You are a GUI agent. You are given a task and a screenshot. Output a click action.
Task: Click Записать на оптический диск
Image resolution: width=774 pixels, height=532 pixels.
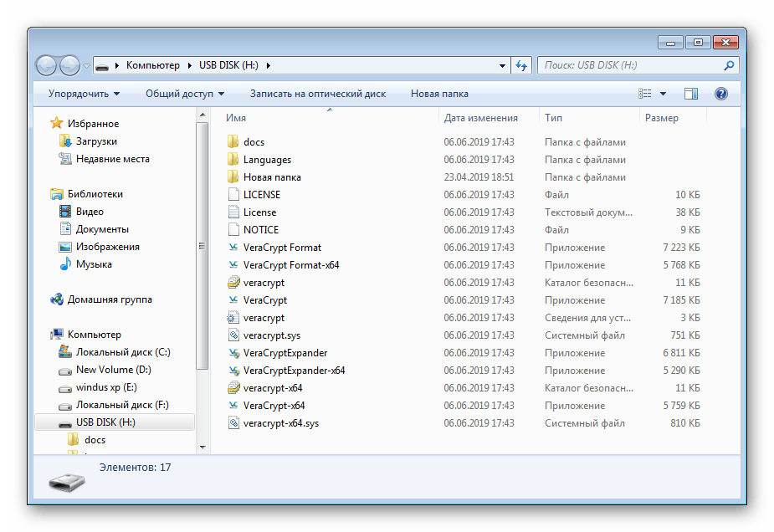318,94
